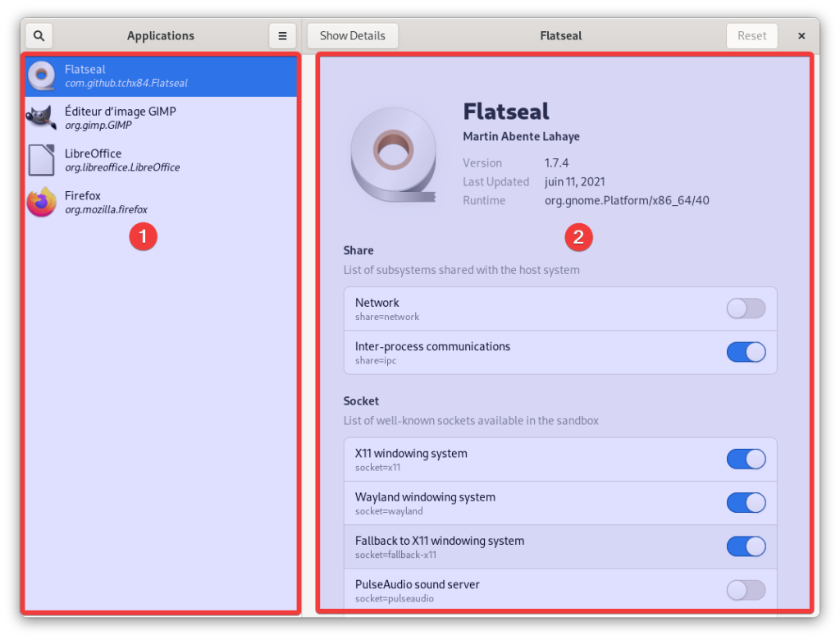Image resolution: width=840 pixels, height=640 pixels.
Task: Turn off X11 windowing system switch
Action: pos(746,459)
